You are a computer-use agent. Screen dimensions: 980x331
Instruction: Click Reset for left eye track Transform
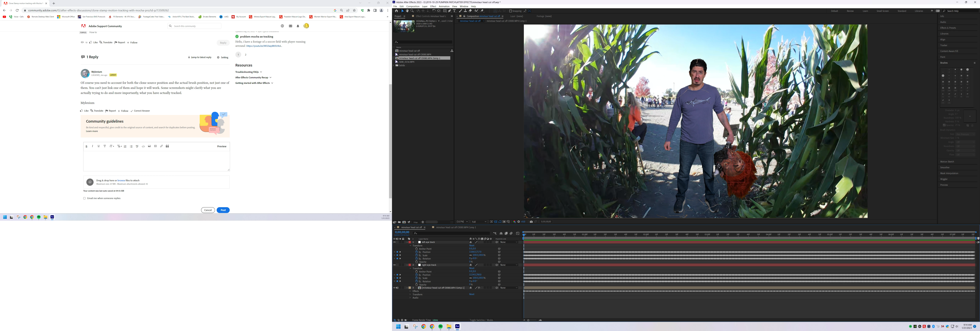[x=472, y=246]
